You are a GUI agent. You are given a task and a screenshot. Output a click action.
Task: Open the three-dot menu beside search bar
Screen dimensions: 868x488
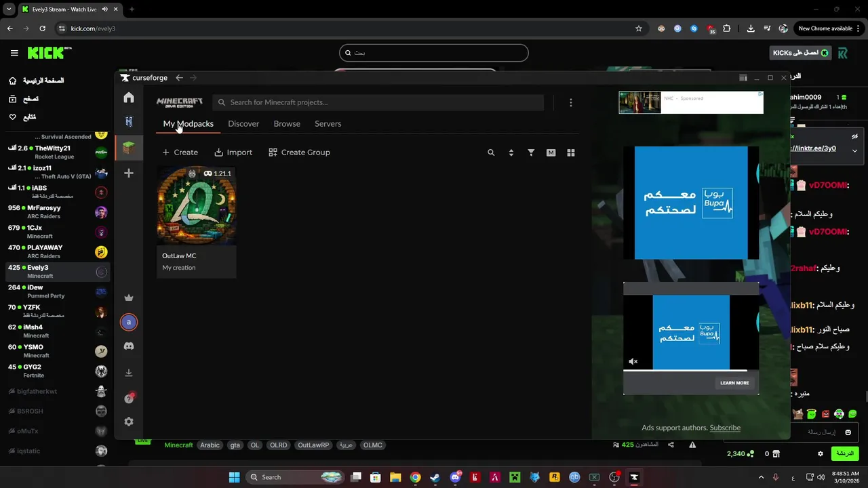click(x=571, y=102)
